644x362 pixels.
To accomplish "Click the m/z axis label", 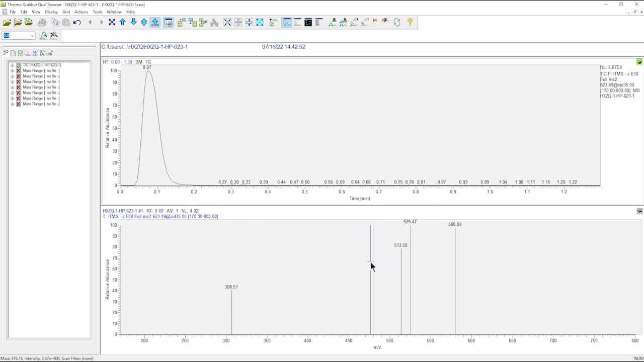I will pyautogui.click(x=377, y=347).
